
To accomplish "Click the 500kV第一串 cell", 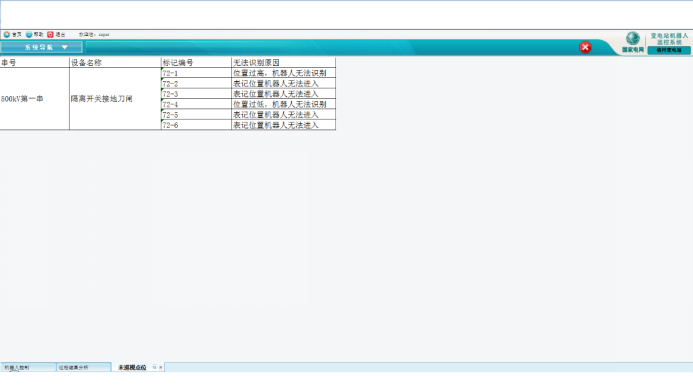I will tap(34, 99).
